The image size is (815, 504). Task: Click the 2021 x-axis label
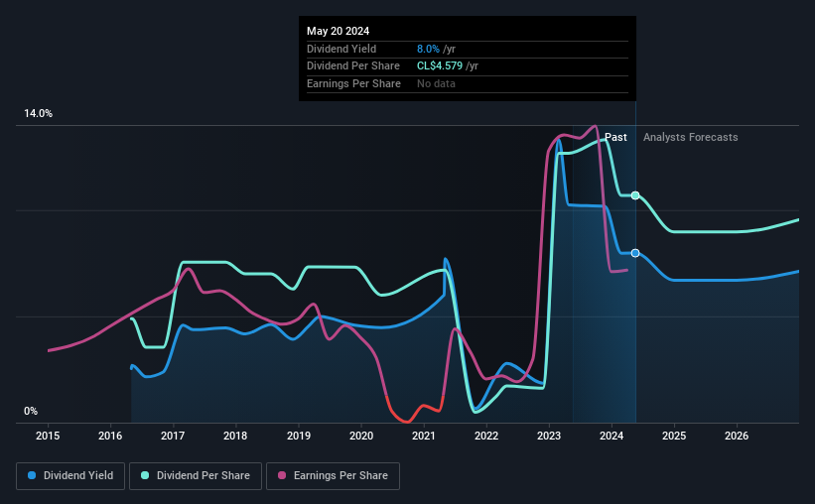424,436
